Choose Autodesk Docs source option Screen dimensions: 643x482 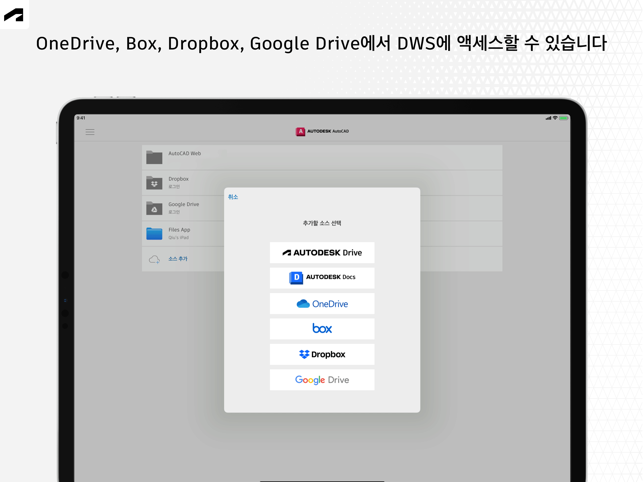point(322,278)
